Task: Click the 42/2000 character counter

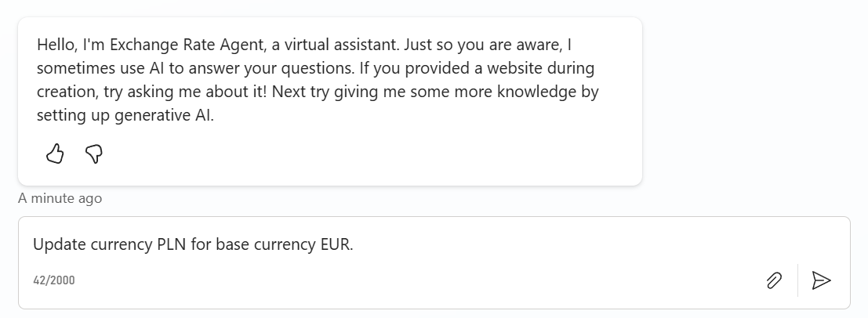Action: coord(54,280)
